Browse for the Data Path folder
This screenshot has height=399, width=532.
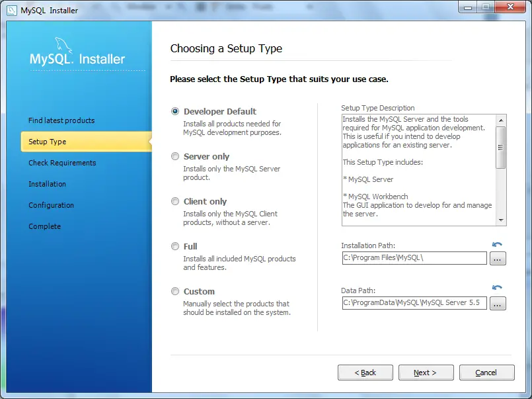(x=498, y=303)
